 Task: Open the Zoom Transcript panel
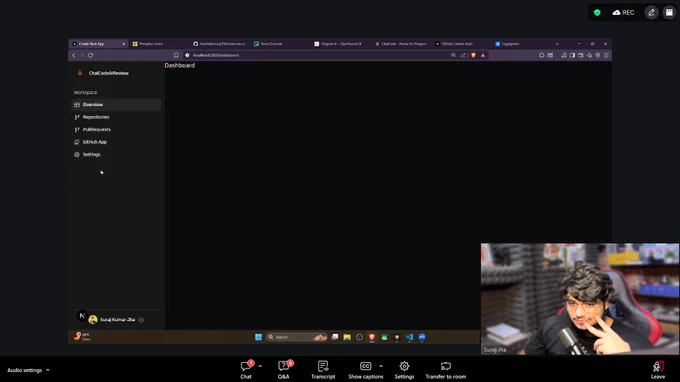point(323,370)
